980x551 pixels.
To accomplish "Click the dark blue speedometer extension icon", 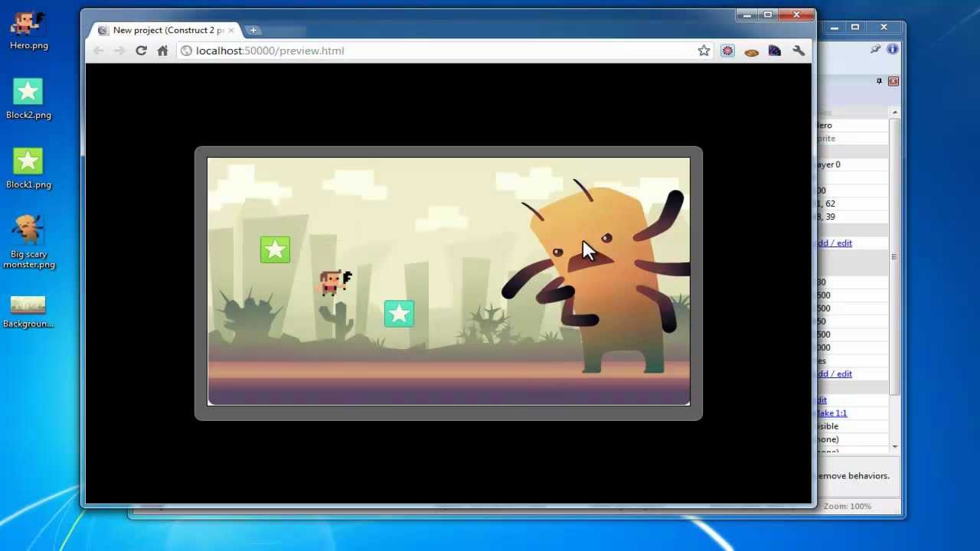I will click(775, 51).
